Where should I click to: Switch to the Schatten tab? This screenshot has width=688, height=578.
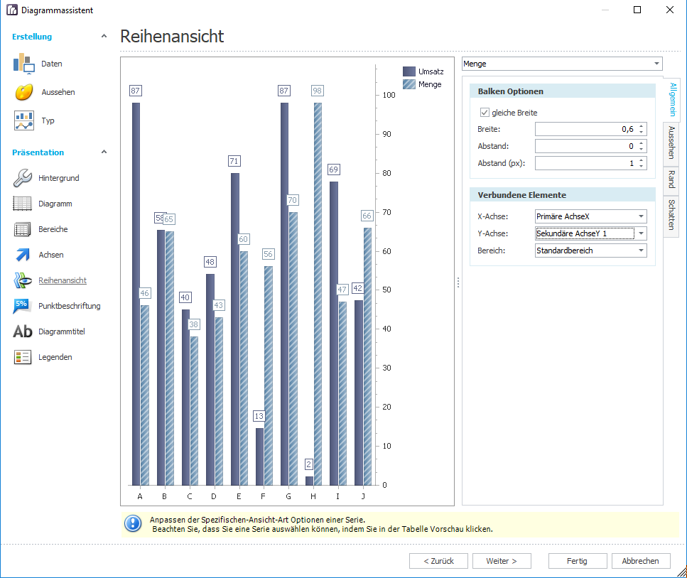point(671,215)
